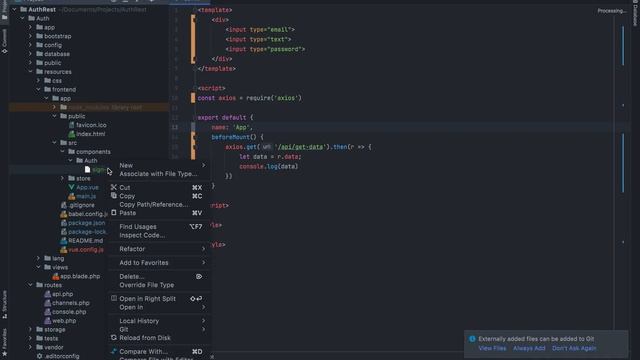Click the Always Add link

tap(529, 348)
